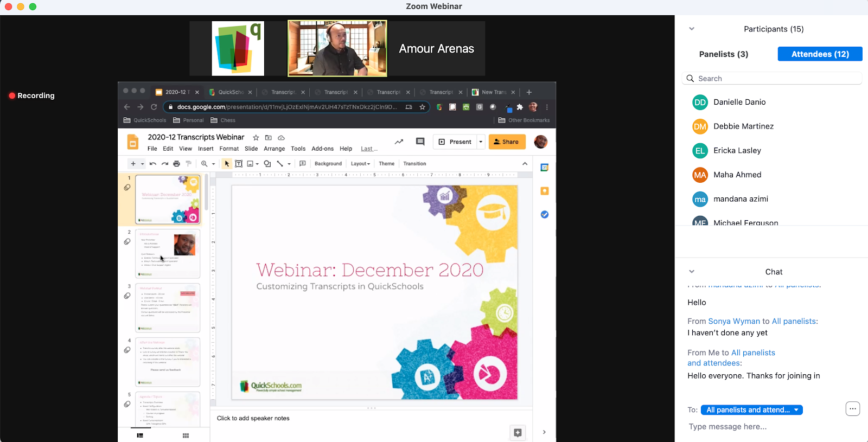This screenshot has height=442, width=868.
Task: Click the new slide plus button
Action: pos(133,164)
